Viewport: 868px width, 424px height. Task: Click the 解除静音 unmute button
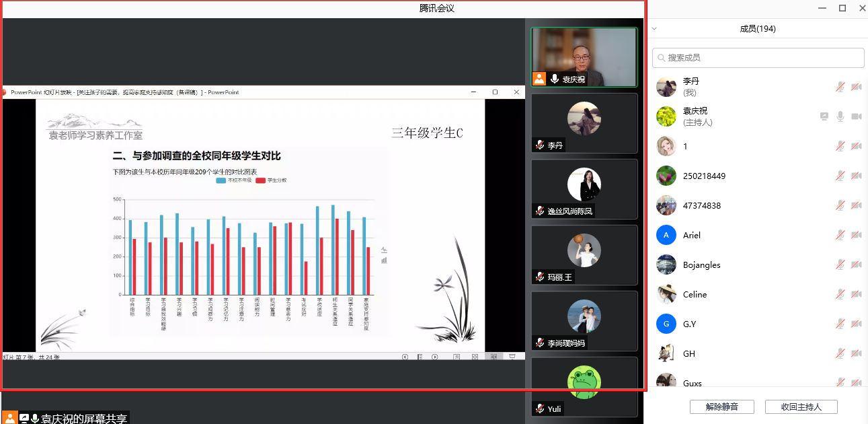(721, 407)
